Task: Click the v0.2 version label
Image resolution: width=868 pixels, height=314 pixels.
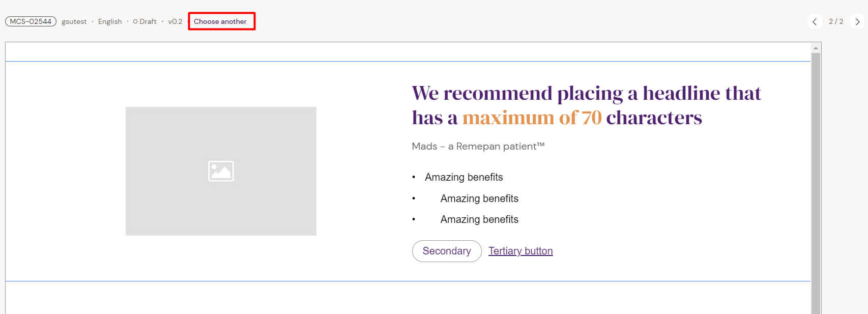Action: 175,21
